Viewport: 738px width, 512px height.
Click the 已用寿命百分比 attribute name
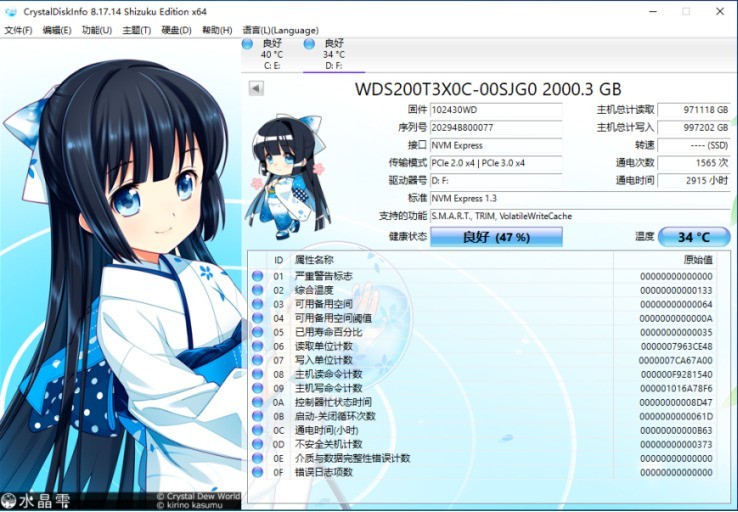[x=329, y=332]
